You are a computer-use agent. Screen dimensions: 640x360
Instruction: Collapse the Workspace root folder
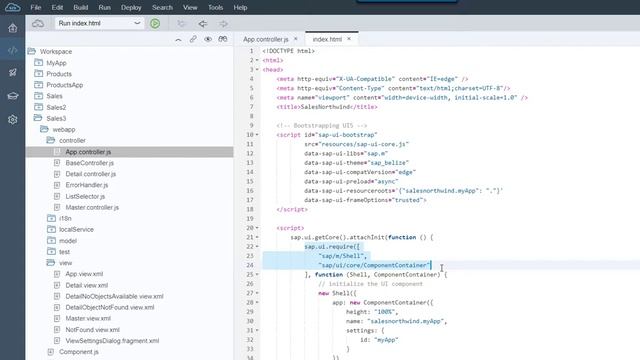(x=31, y=51)
